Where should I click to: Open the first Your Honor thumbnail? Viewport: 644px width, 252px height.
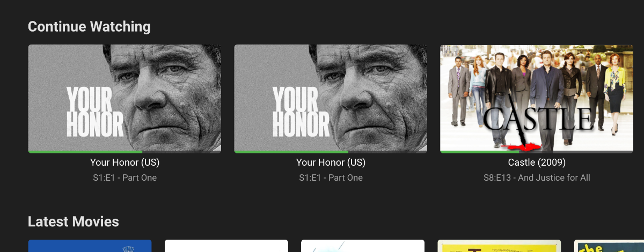pyautogui.click(x=125, y=98)
